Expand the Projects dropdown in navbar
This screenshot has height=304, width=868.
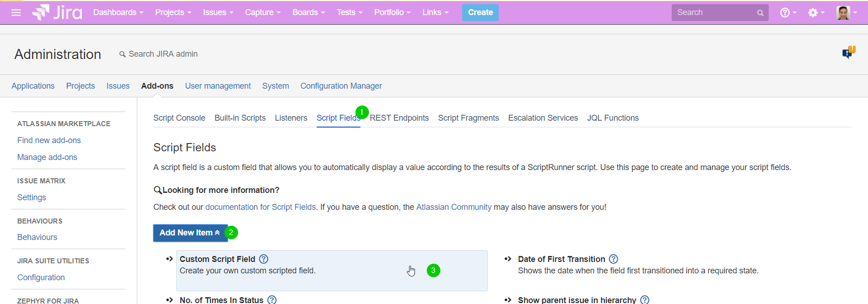click(x=173, y=12)
